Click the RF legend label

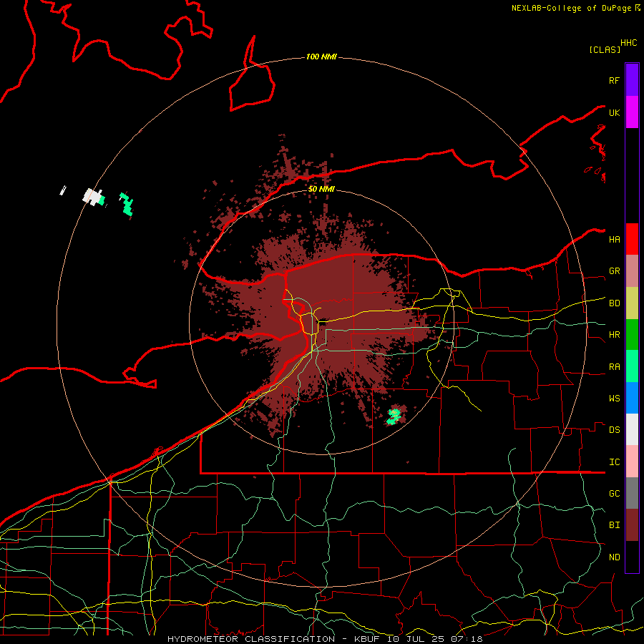point(614,80)
